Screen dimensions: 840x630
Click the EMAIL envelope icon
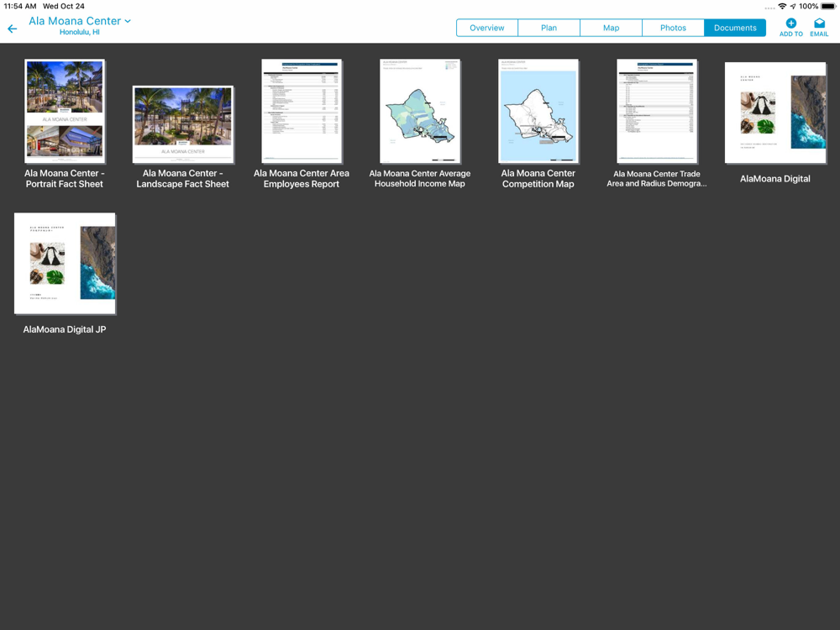819,23
